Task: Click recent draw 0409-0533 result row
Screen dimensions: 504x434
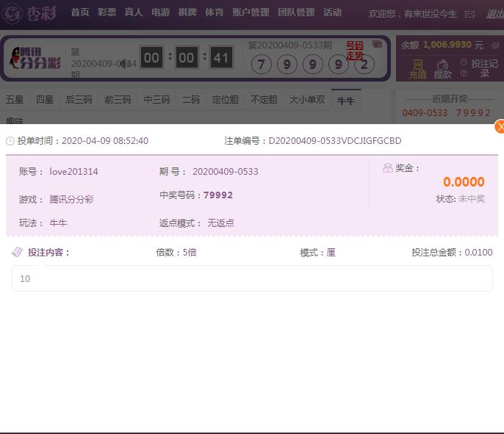Action: pyautogui.click(x=446, y=113)
